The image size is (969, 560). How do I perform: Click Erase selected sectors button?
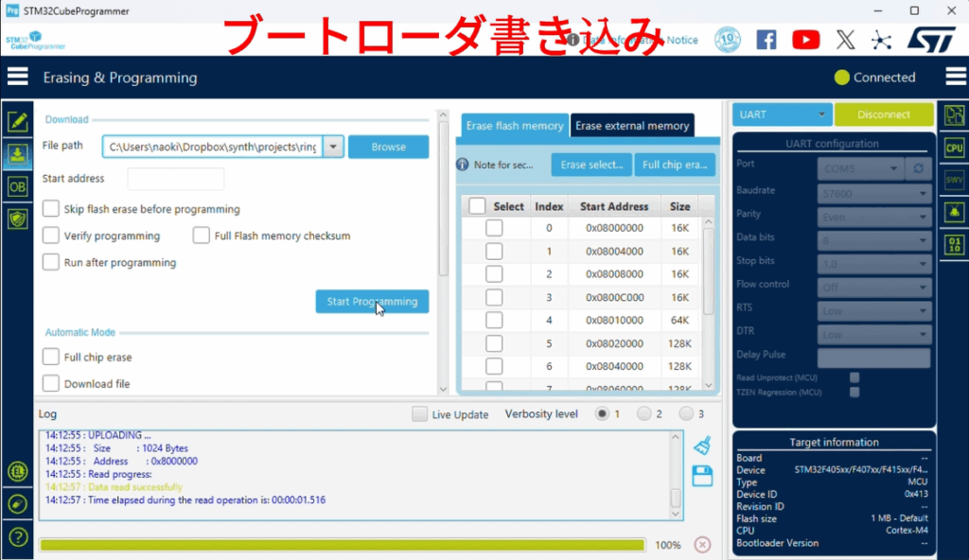tap(591, 165)
